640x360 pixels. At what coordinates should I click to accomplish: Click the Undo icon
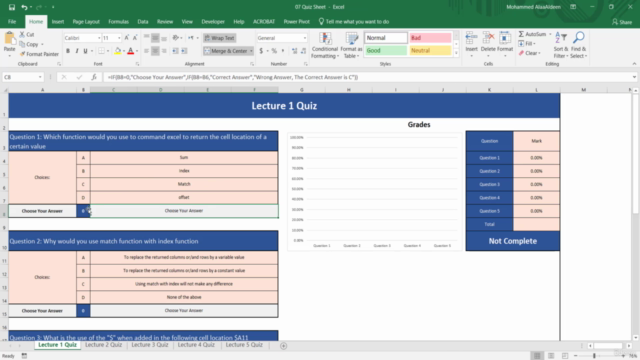pyautogui.click(x=24, y=7)
